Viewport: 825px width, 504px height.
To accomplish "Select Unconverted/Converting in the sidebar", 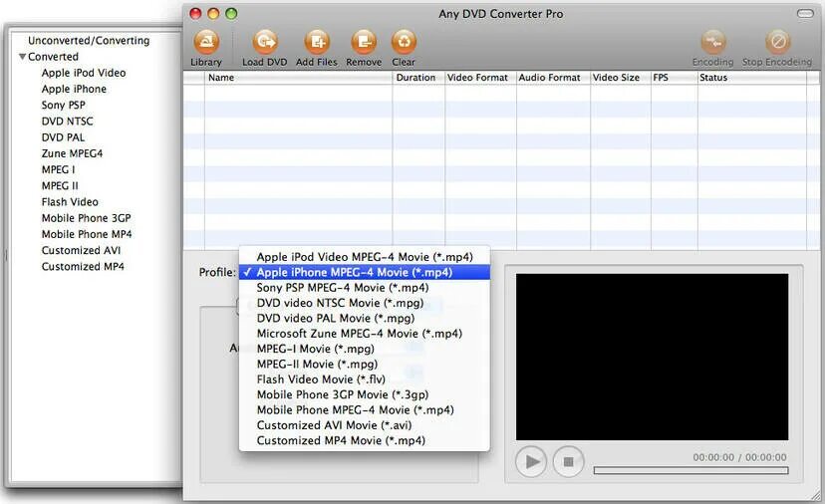I will (89, 41).
